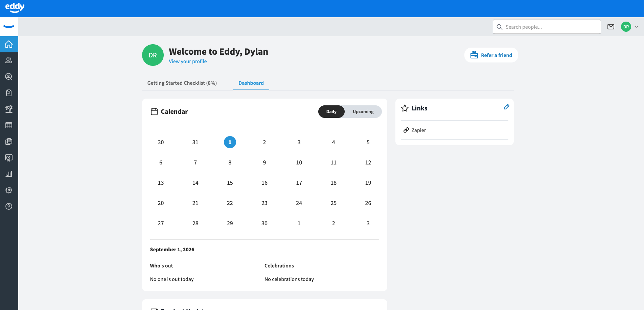Open the People icon in sidebar

pos(9,60)
